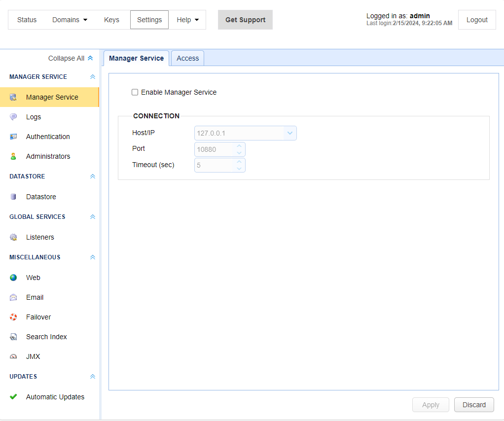Open the Host/IP dropdown arrow
Viewport: 504px width, 421px height.
click(x=290, y=133)
